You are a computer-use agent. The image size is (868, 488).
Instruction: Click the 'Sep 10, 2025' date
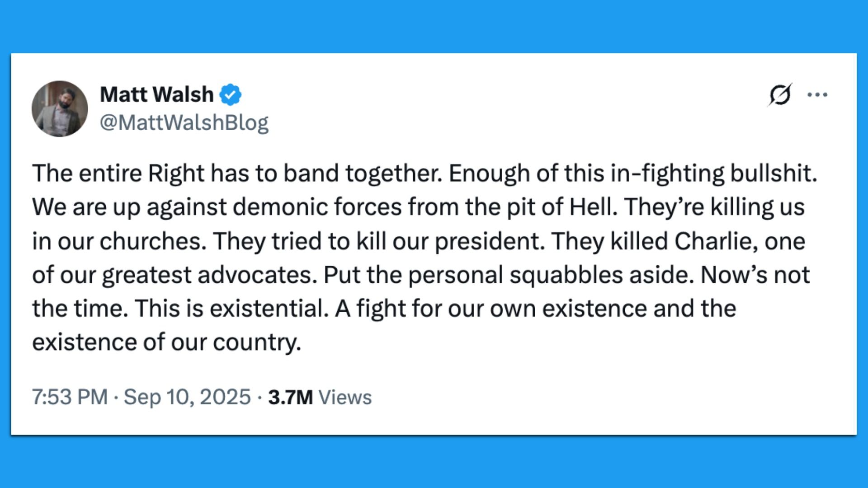187,397
